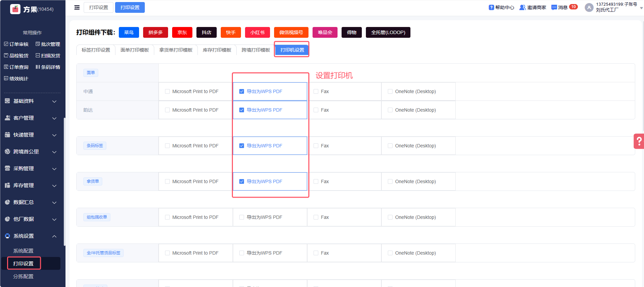Viewport: 644px width, 287px height.
Task: Click the hamburger menu collapse icon
Action: click(77, 7)
